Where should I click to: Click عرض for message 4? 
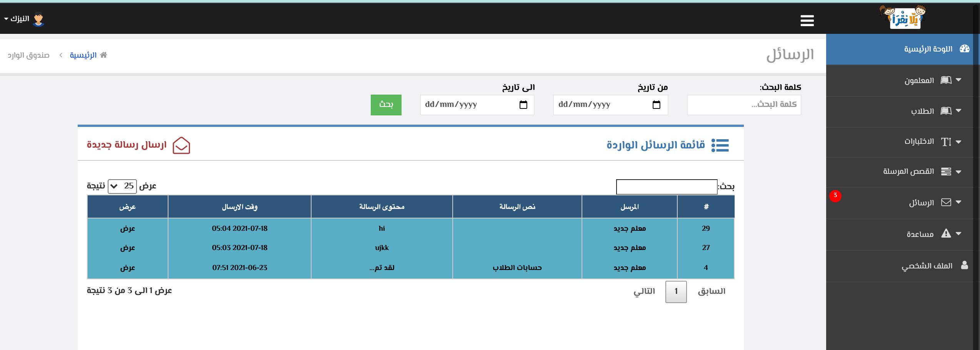128,268
